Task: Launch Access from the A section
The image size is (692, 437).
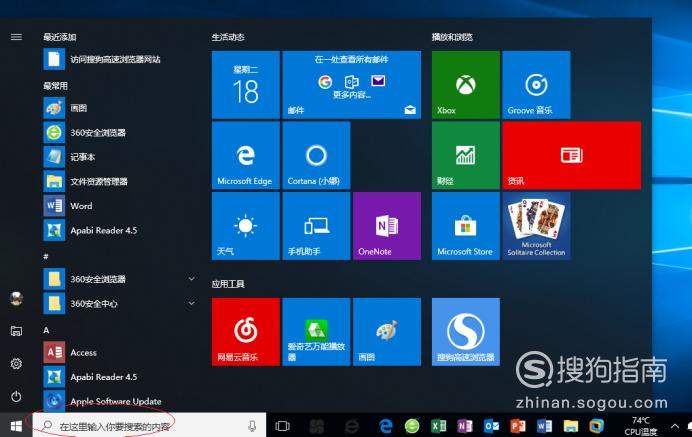Action: click(x=119, y=352)
